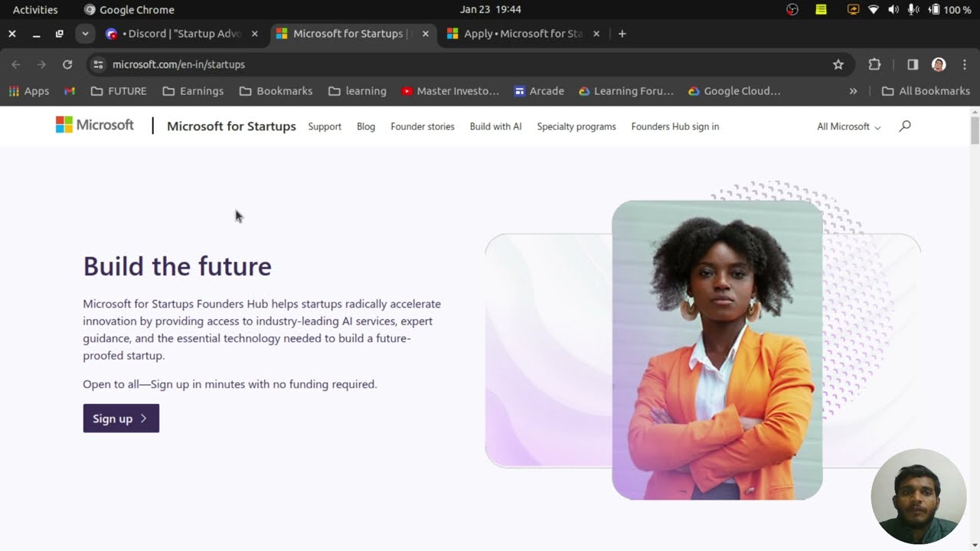
Task: Click the Sign up button
Action: click(x=121, y=419)
